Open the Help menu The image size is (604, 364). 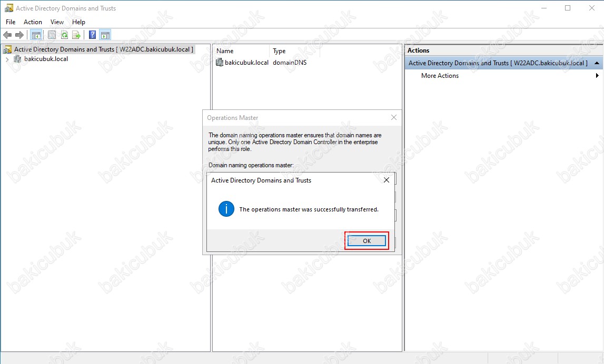pos(78,22)
